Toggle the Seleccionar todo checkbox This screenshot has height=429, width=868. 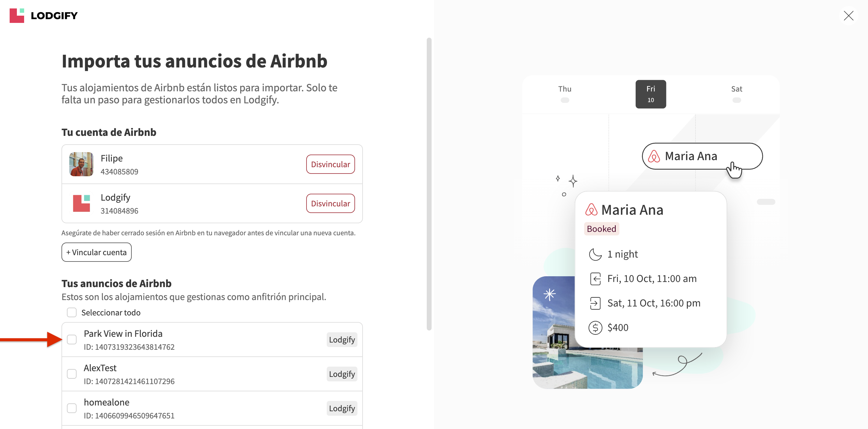[x=72, y=312]
